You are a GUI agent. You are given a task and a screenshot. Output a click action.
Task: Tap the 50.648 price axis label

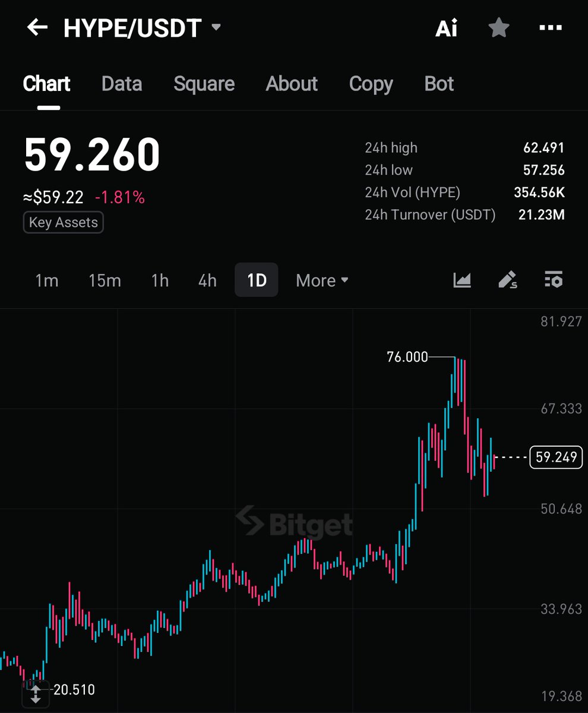pyautogui.click(x=561, y=509)
